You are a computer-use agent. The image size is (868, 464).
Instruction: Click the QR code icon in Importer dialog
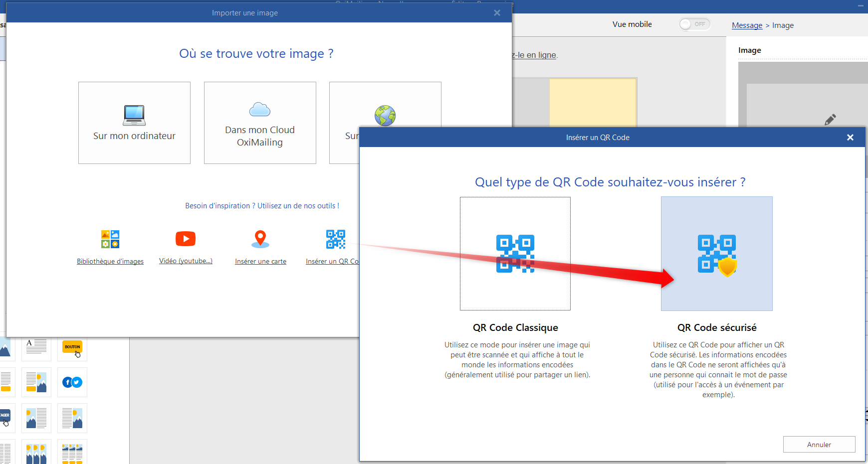(x=336, y=239)
